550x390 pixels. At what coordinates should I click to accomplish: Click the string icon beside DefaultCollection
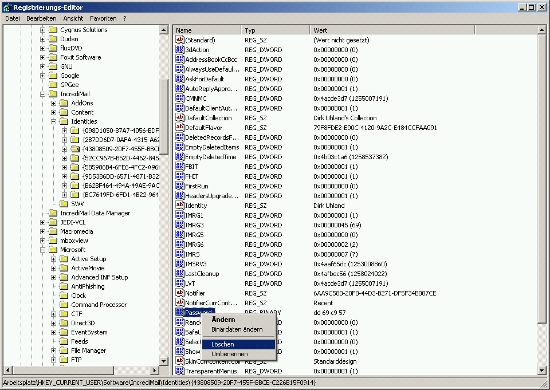(180, 118)
